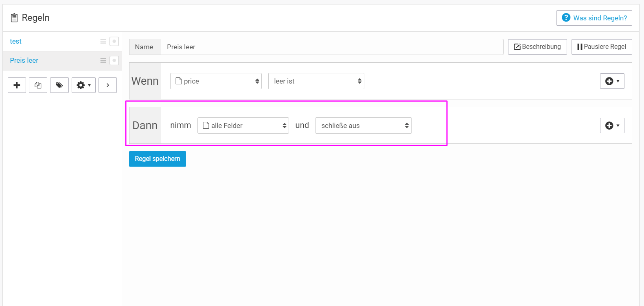Viewport: 644px width, 306px height.
Task: Click the Regeln clipboard icon
Action: (x=14, y=18)
